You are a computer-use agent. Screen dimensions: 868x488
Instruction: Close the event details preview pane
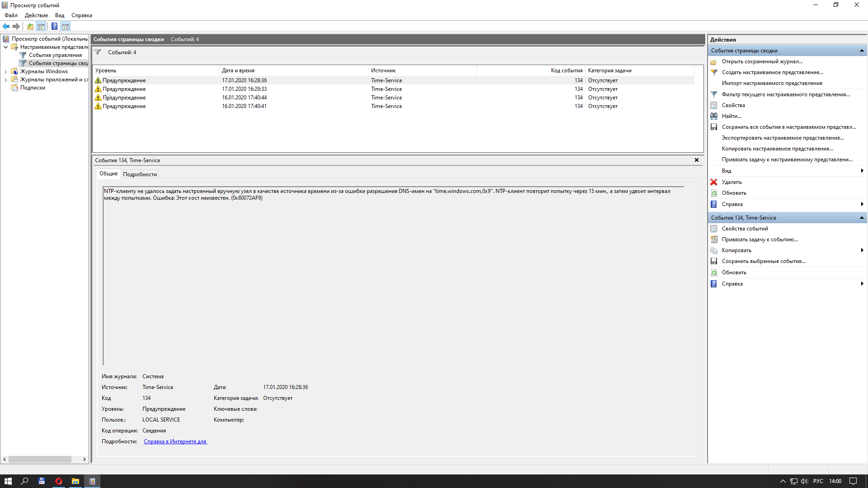(697, 160)
